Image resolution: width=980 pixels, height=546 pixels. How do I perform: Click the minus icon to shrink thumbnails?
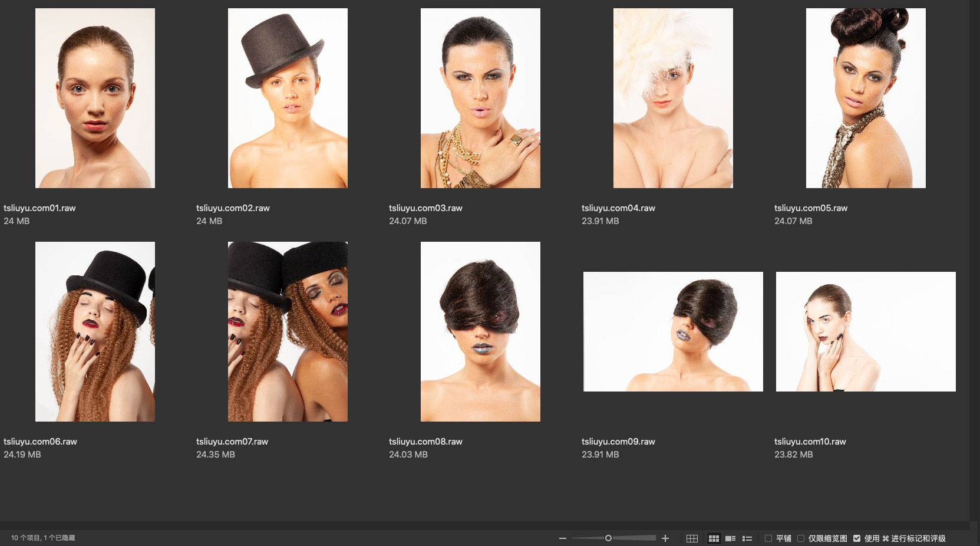click(x=563, y=538)
